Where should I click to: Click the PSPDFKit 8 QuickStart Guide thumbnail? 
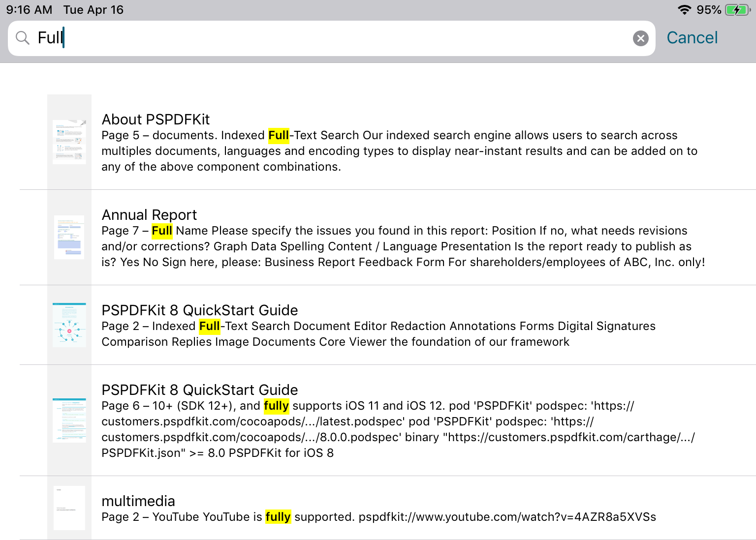coord(69,325)
